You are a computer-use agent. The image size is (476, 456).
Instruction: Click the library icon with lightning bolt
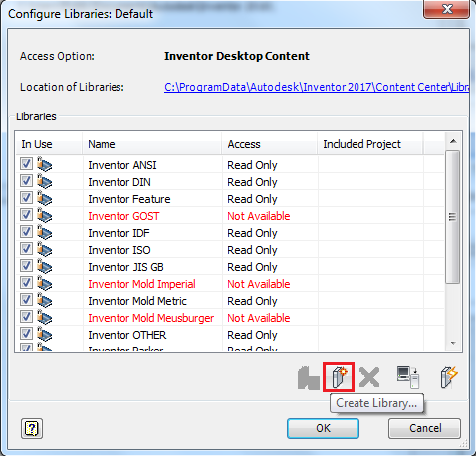click(449, 377)
